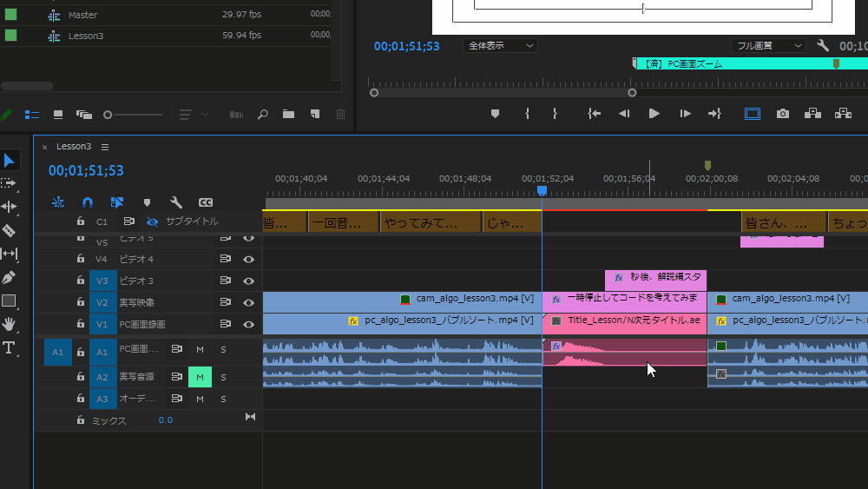Toggle V3 track lock
The image size is (868, 489).
(80, 281)
